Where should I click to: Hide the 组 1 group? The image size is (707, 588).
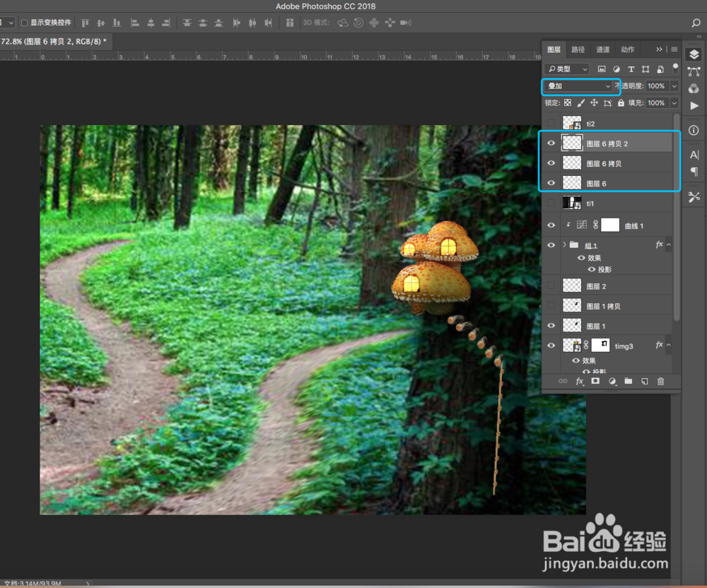pos(551,245)
